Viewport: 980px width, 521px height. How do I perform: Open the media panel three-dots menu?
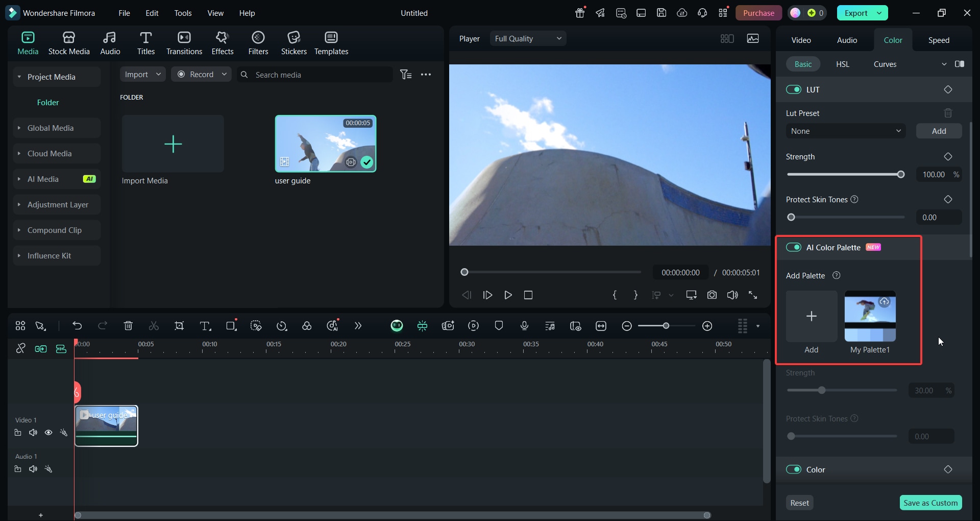(x=426, y=75)
